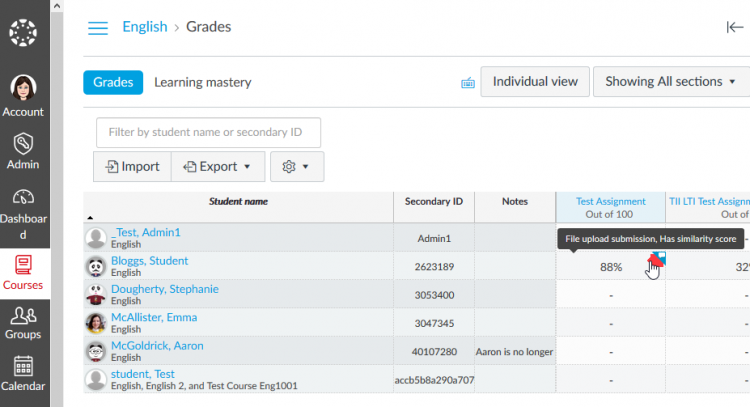Open the Export dropdown menu

click(x=218, y=167)
